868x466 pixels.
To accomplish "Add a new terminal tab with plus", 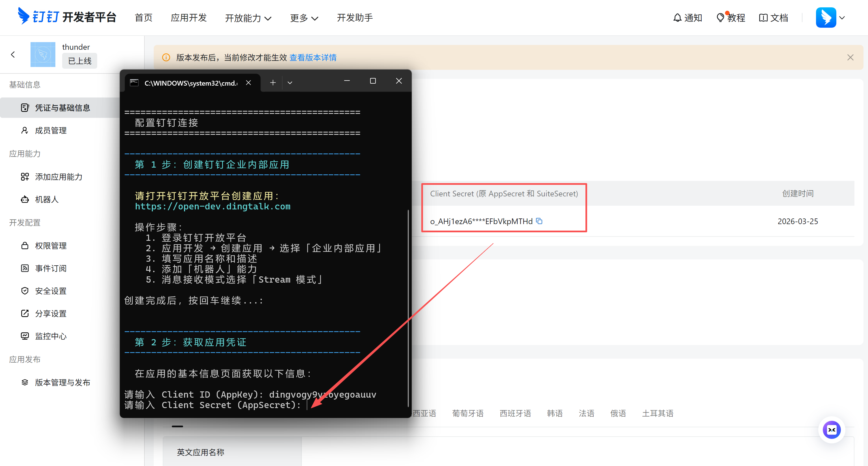I will coord(273,83).
